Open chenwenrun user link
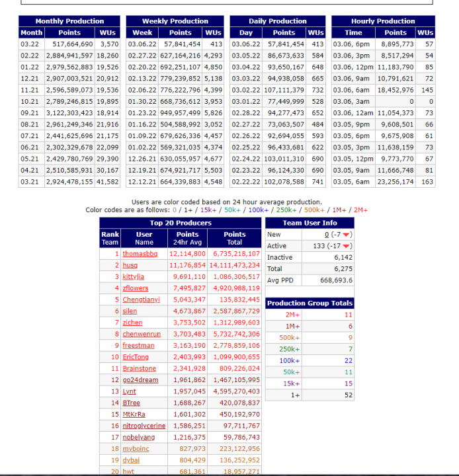This screenshot has height=476, width=459. coord(142,335)
